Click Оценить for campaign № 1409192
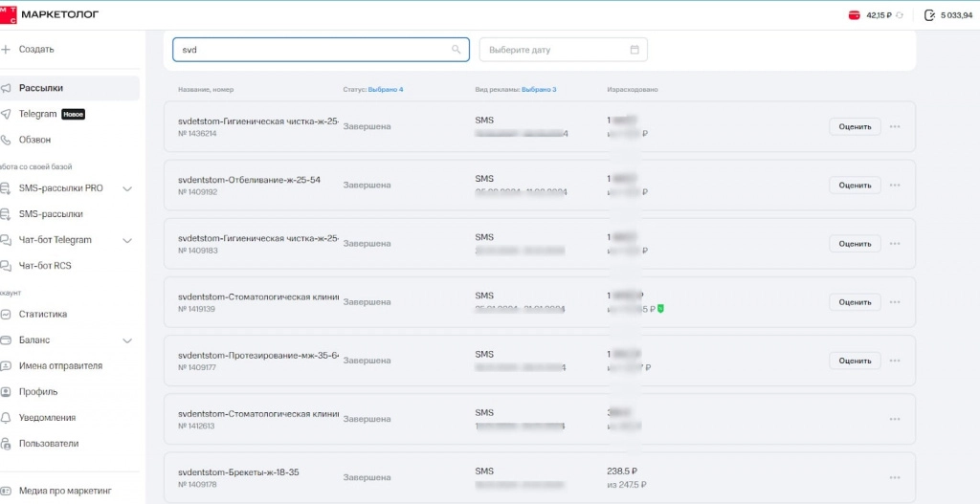980x504 pixels. [x=855, y=186]
